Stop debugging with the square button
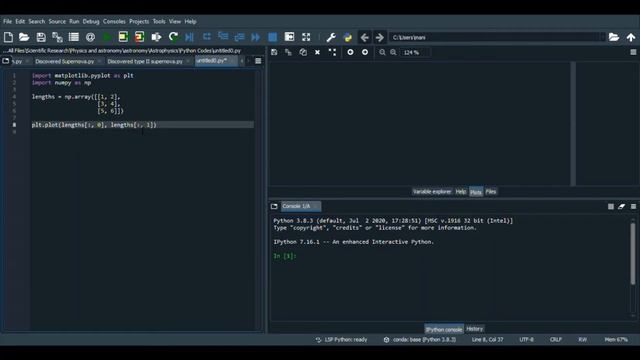The image size is (640, 360). [x=273, y=37]
